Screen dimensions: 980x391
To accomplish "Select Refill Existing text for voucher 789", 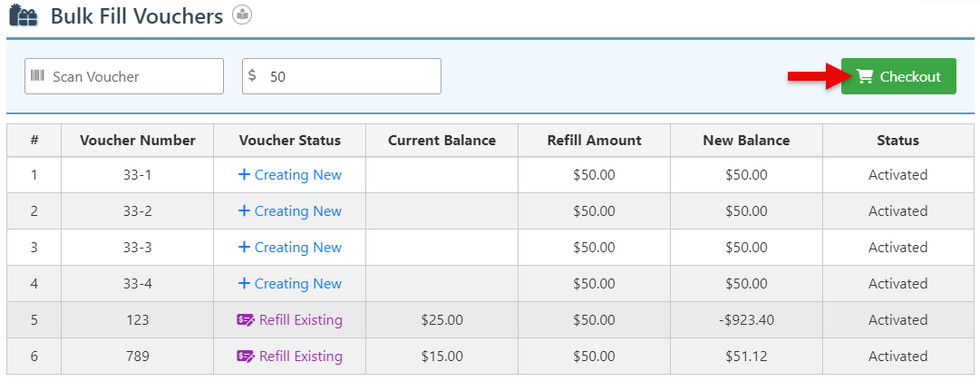I will [x=300, y=357].
